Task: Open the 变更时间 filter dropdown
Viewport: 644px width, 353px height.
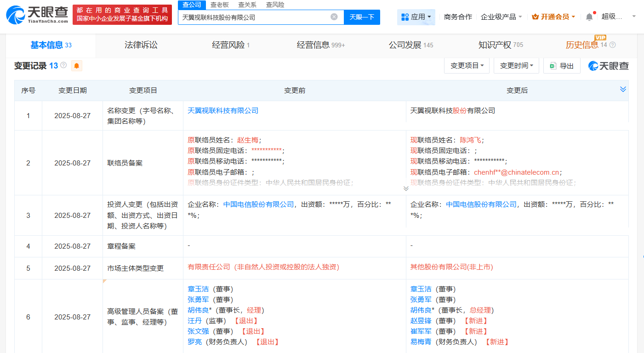Action: click(x=516, y=66)
